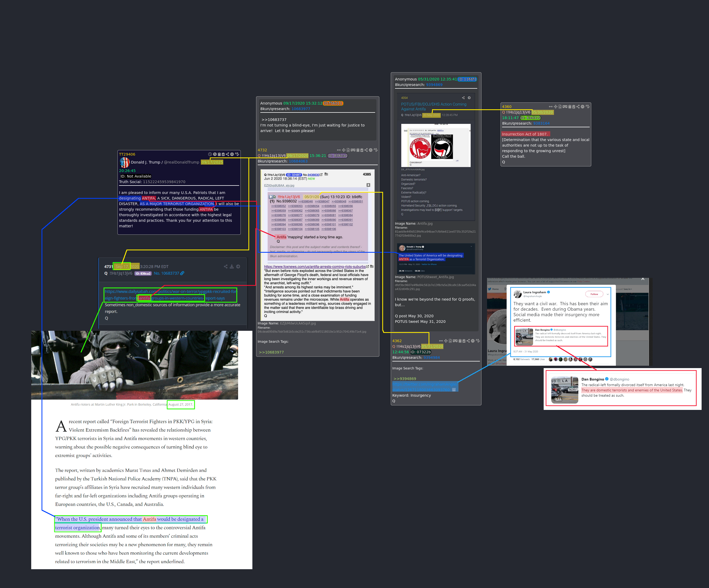Click the goggles mask icon on post 4732
This screenshot has height=588, width=709.
tap(353, 150)
